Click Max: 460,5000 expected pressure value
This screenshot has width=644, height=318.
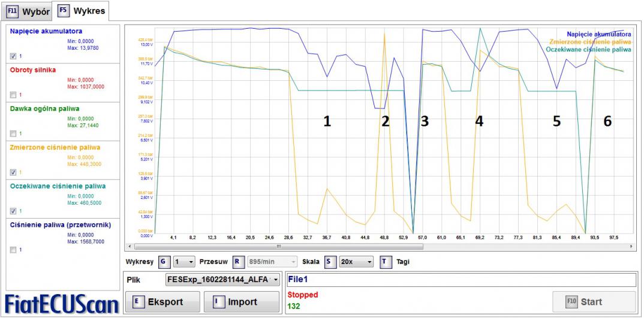(x=84, y=202)
